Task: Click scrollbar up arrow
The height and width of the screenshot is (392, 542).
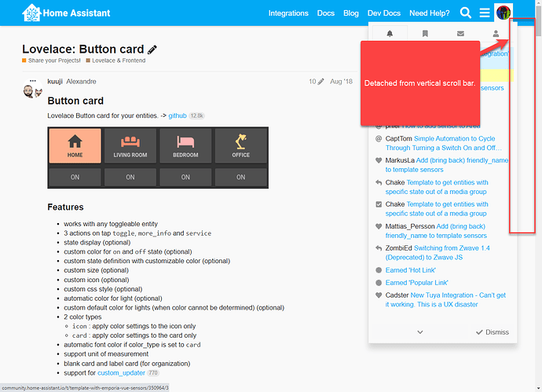Action: [x=539, y=3]
